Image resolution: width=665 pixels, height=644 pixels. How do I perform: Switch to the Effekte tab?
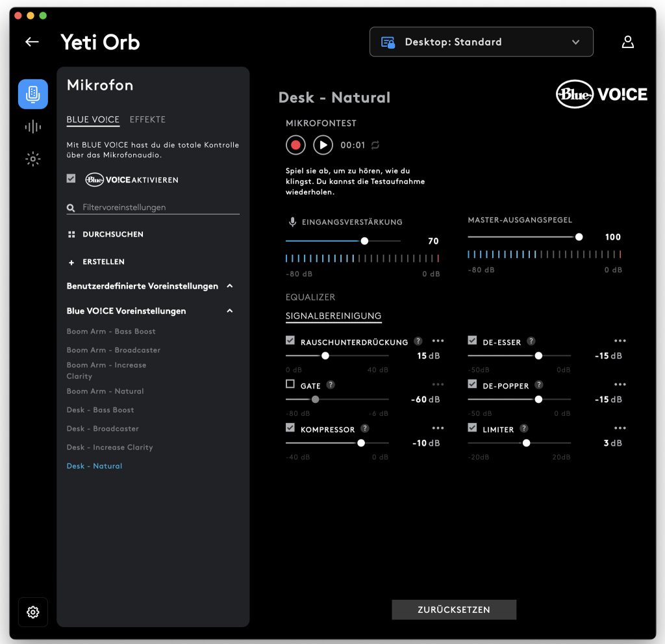pyautogui.click(x=147, y=120)
